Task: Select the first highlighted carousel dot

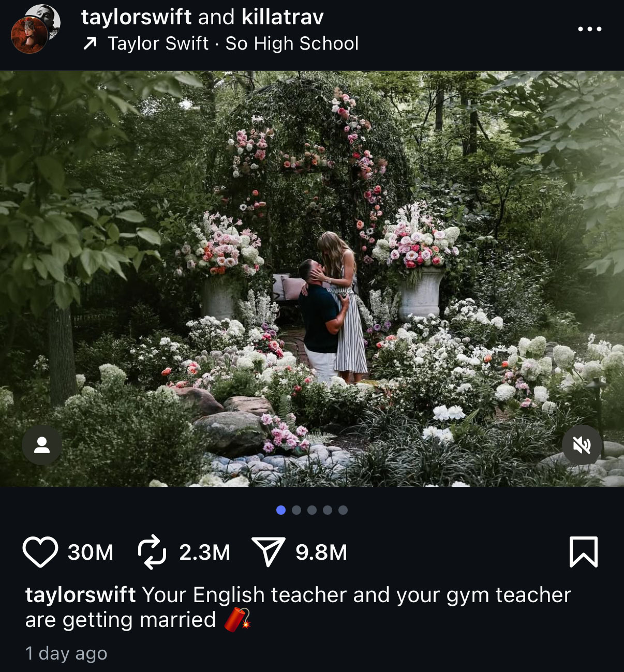Action: point(281,510)
